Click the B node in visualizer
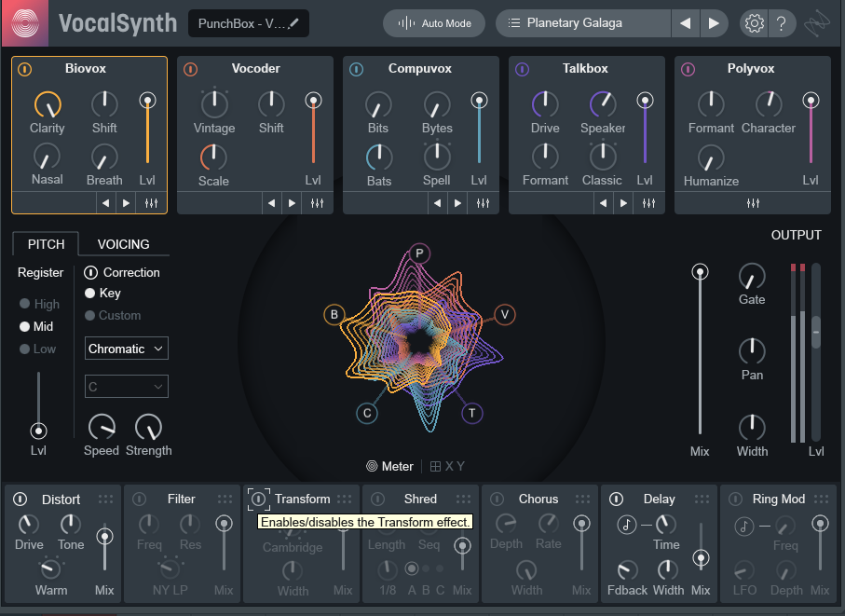The height and width of the screenshot is (616, 845). point(334,314)
